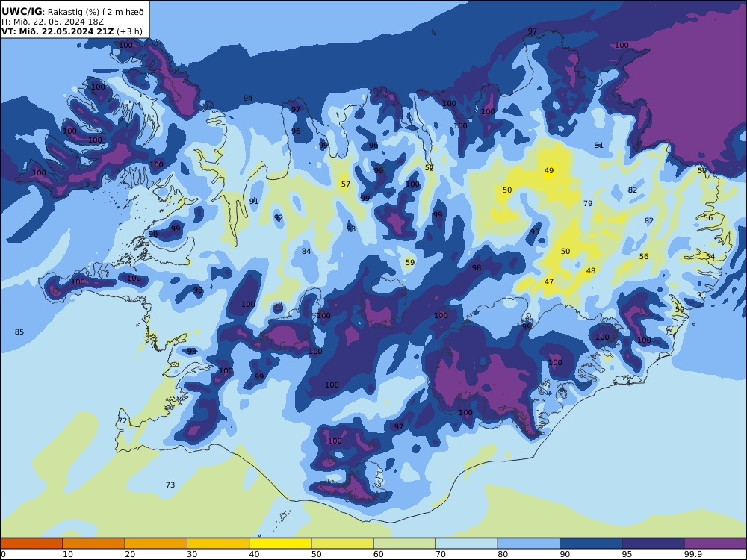The width and height of the screenshot is (747, 560).
Task: Click the 90–95 dark blue legend swatch
Action: pyautogui.click(x=591, y=544)
